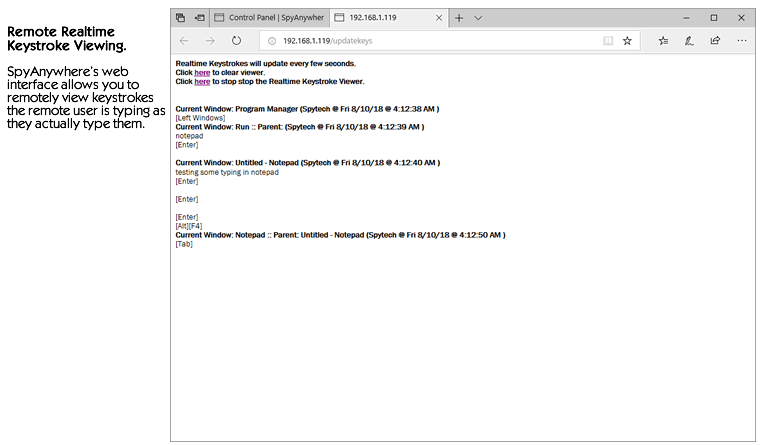This screenshot has width=761, height=445.
Task: Click 'here' link to clear viewer
Action: (x=202, y=73)
